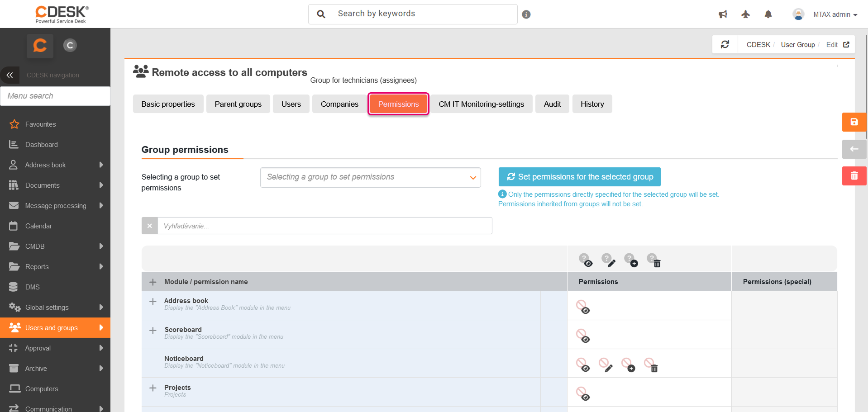Click the info icon beside search bar

(x=526, y=14)
